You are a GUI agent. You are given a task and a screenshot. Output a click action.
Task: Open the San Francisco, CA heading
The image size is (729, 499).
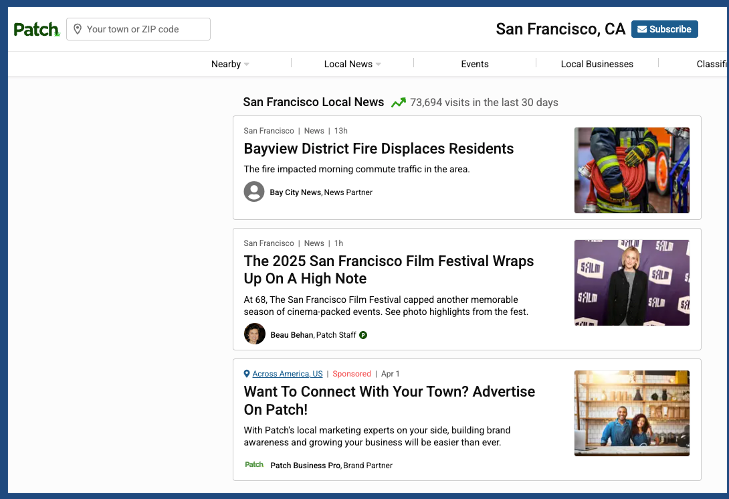coord(560,29)
